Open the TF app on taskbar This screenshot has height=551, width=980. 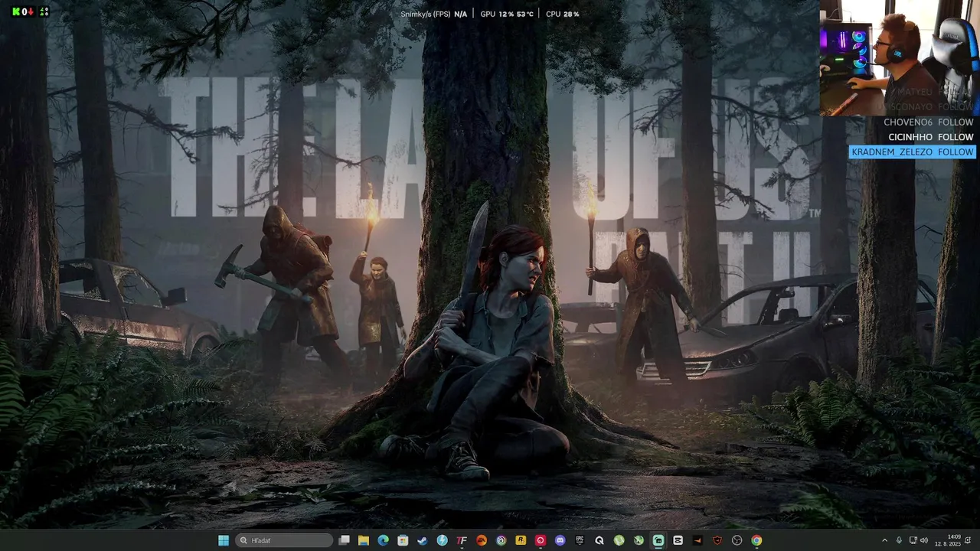click(462, 540)
